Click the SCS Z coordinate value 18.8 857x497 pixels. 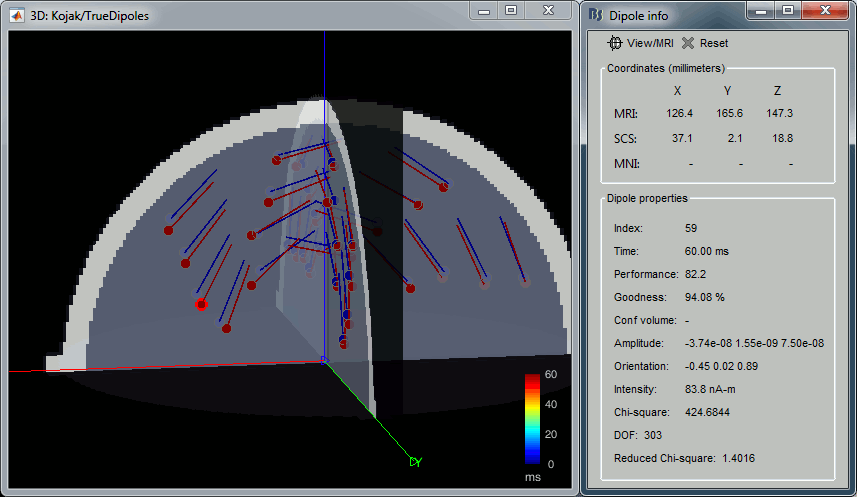[783, 138]
